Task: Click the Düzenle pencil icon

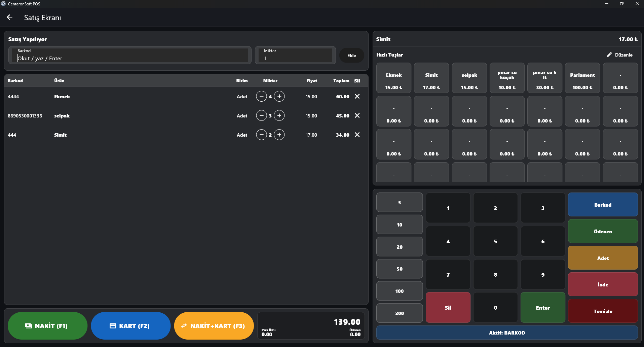Action: [x=609, y=55]
